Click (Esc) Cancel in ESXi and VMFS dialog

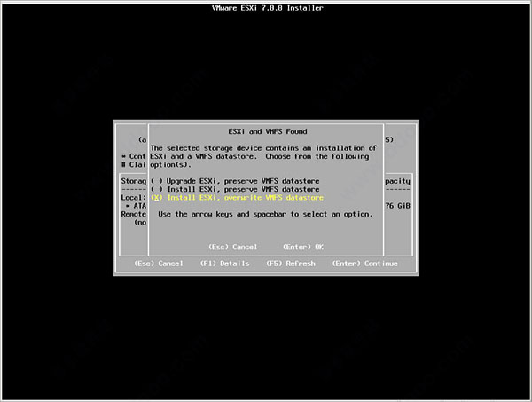(x=232, y=247)
